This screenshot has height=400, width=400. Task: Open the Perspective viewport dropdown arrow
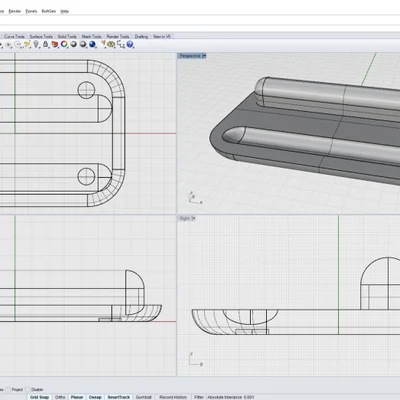(x=204, y=56)
